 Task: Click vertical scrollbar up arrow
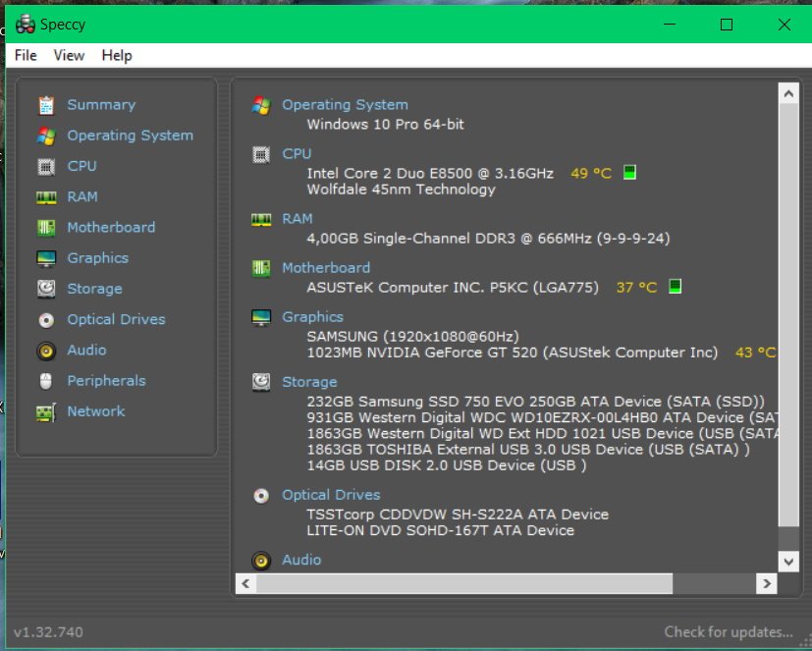click(x=788, y=93)
